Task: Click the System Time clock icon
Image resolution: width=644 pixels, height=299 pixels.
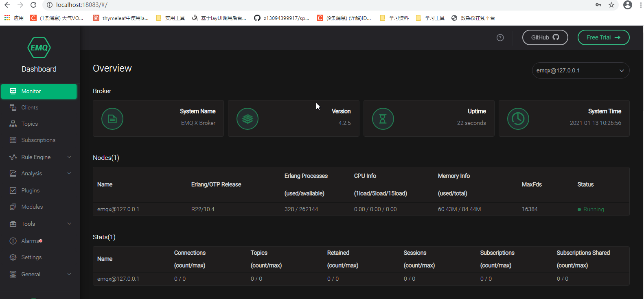Action: point(518,119)
